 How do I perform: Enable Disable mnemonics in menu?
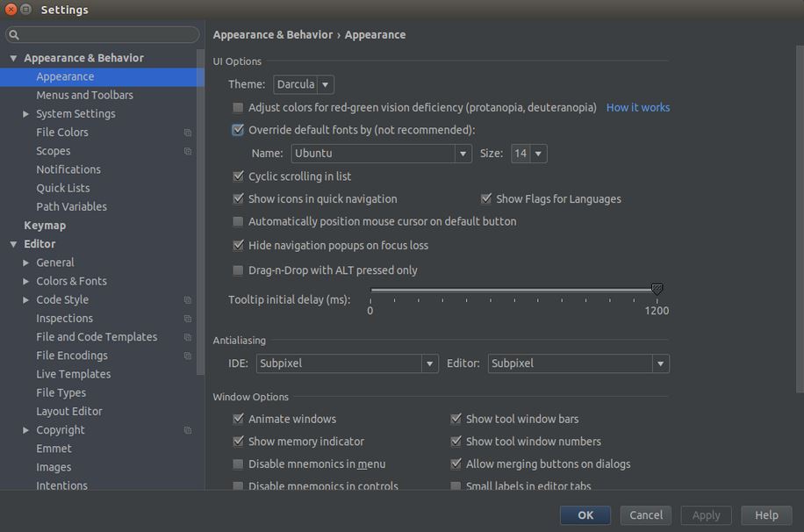238,464
